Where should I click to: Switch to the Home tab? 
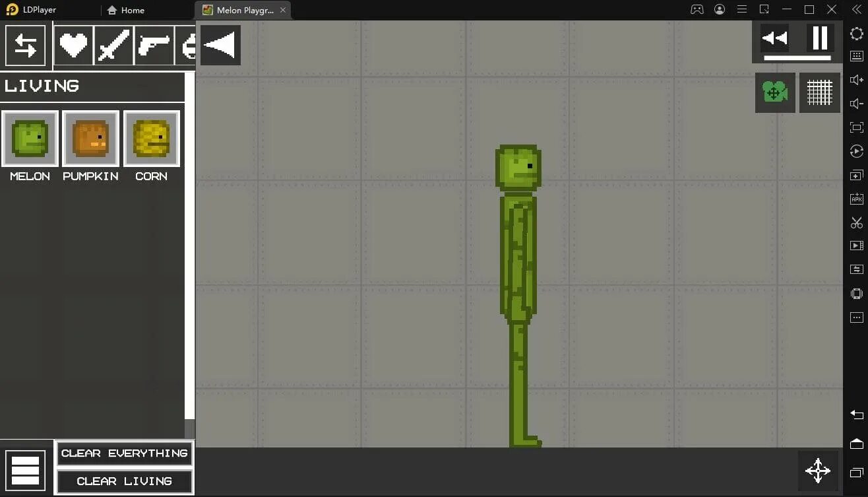125,10
